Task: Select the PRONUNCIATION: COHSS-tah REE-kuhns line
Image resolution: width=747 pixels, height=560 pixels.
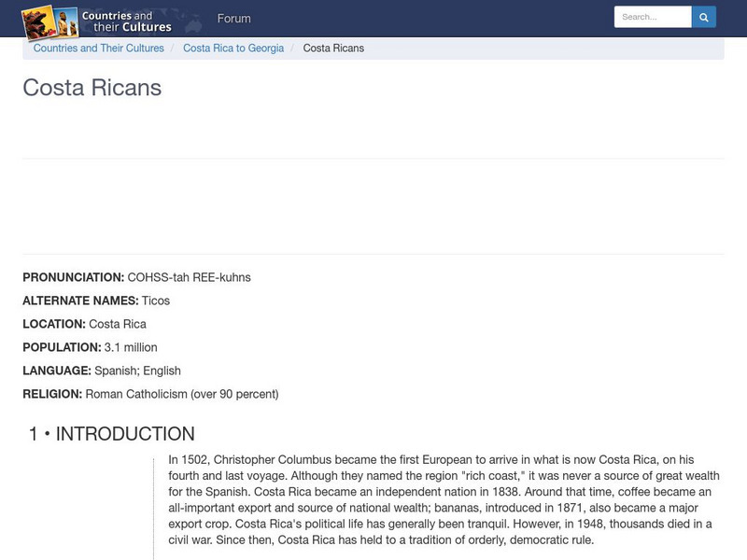Action: click(x=136, y=277)
